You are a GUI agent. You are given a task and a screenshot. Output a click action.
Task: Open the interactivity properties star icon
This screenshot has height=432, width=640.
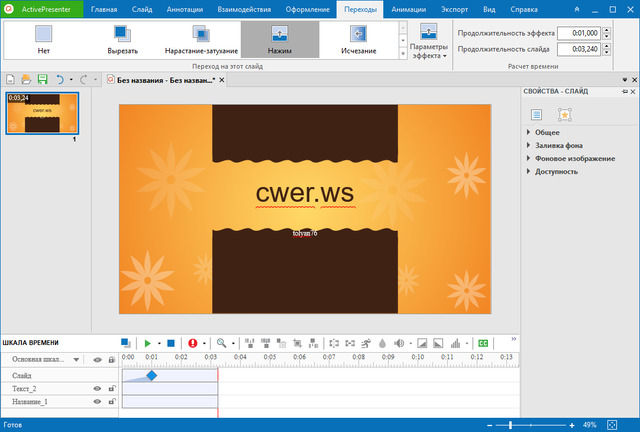click(564, 115)
